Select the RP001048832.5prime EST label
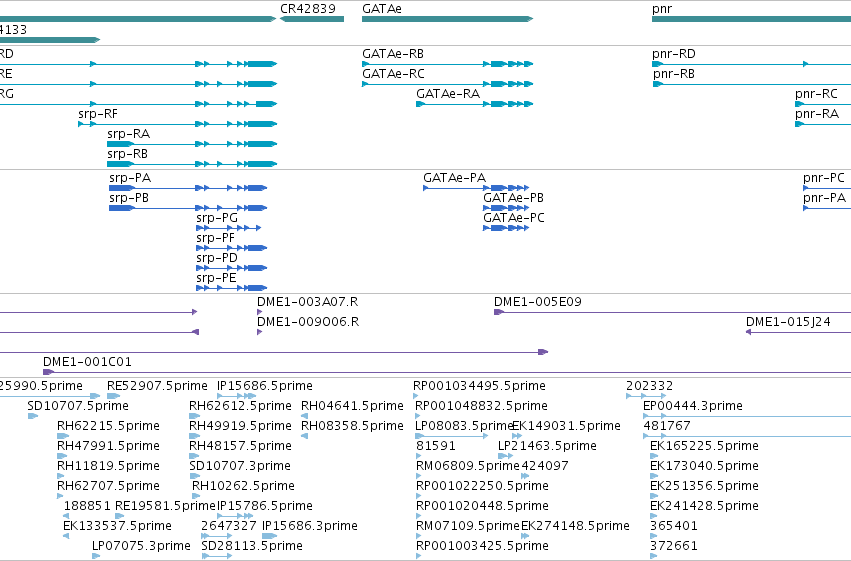This screenshot has width=851, height=561. (481, 406)
